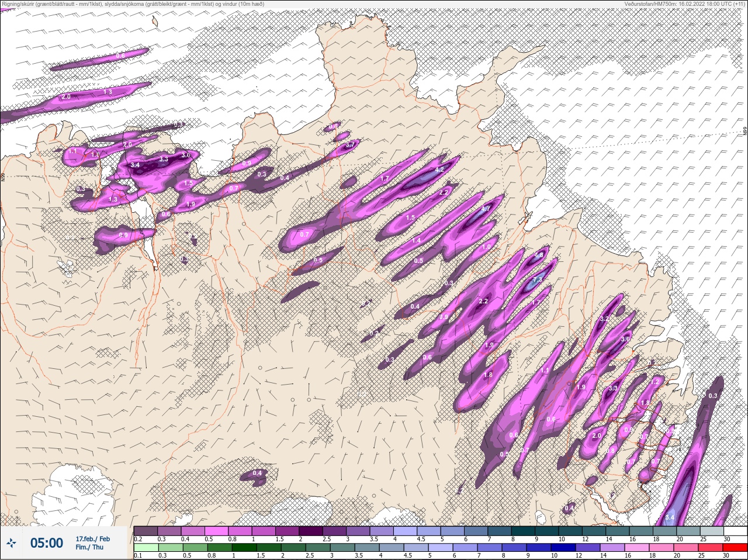
Task: Select lower legend gray-green swatch at 3
Action: [342, 548]
